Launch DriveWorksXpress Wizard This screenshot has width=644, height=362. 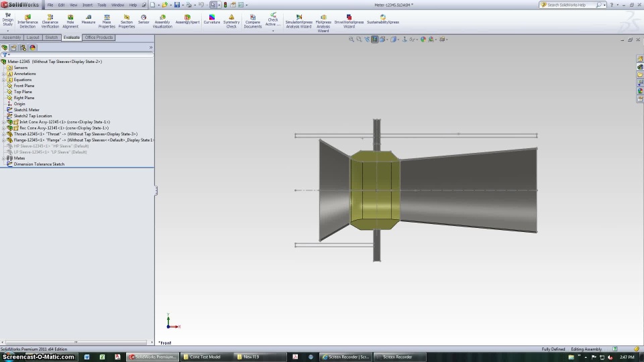(x=349, y=21)
